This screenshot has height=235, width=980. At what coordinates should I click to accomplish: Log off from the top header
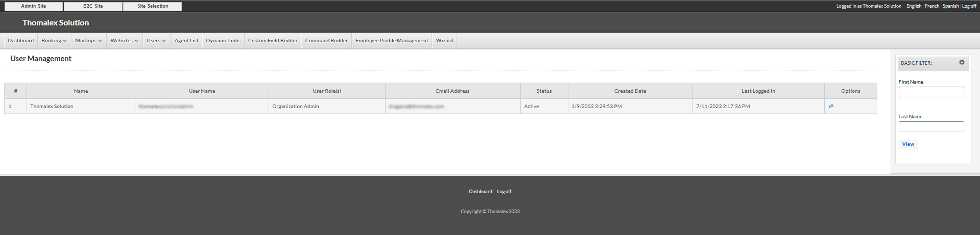tap(969, 6)
